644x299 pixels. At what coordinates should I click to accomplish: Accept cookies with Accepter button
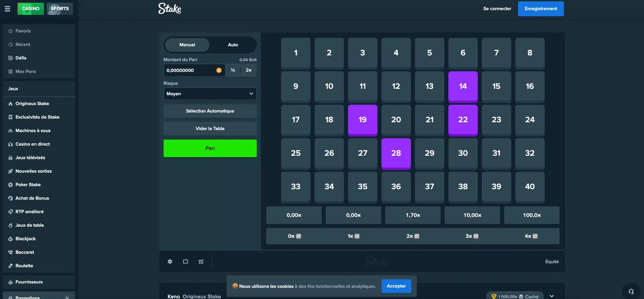click(x=396, y=286)
